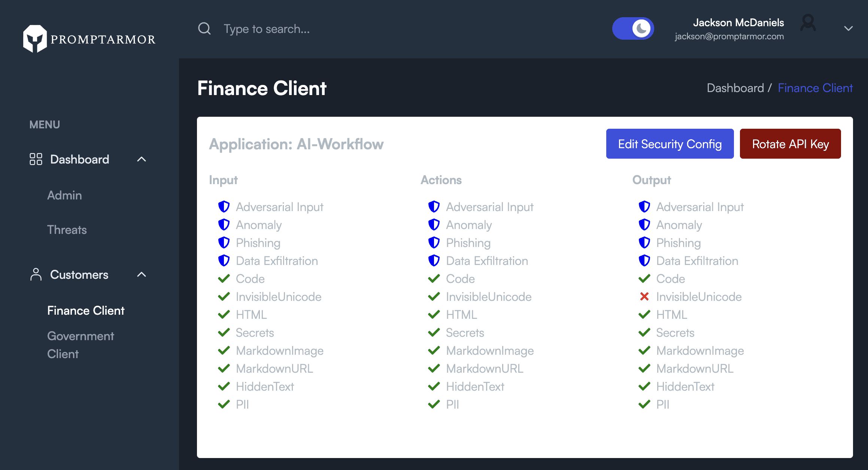Screen dimensions: 868x470
Task: Click the search magnifier icon
Action: [x=204, y=28]
